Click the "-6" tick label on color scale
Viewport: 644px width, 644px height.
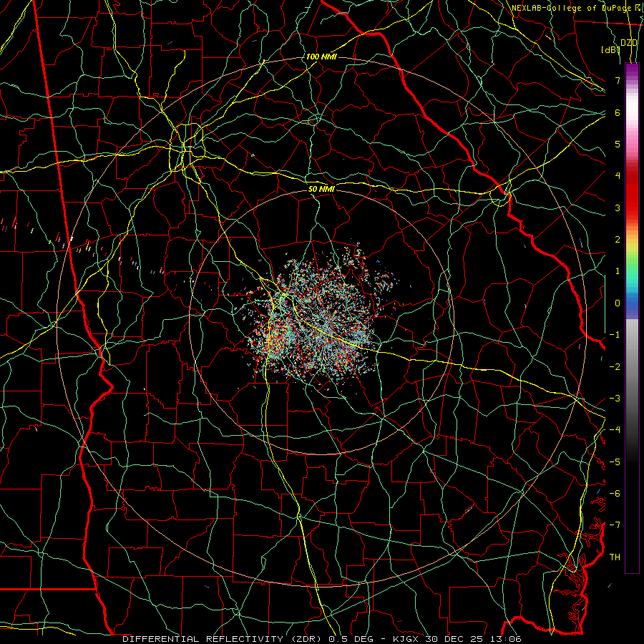point(615,494)
